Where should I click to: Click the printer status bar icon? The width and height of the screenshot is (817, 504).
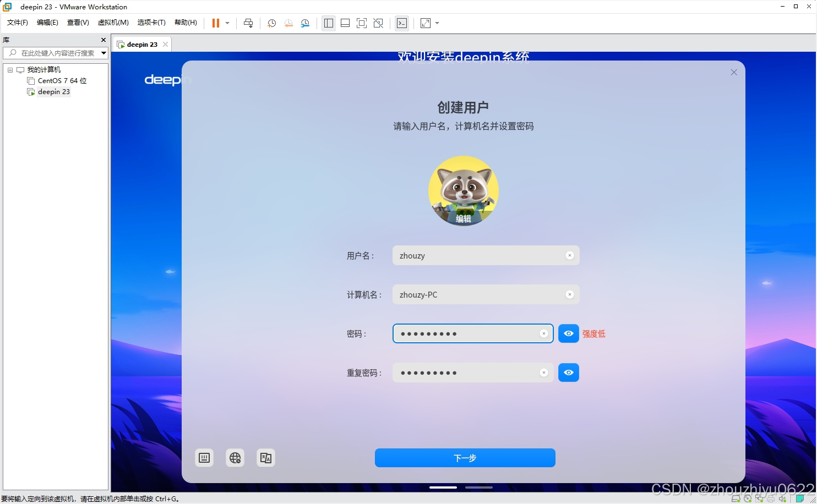(771, 498)
